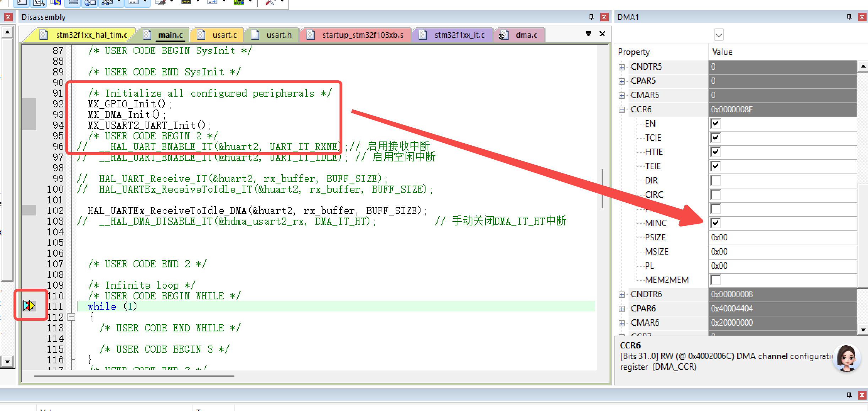The image size is (868, 411).
Task: Expand the CNDTR6 register node
Action: pyautogui.click(x=622, y=294)
